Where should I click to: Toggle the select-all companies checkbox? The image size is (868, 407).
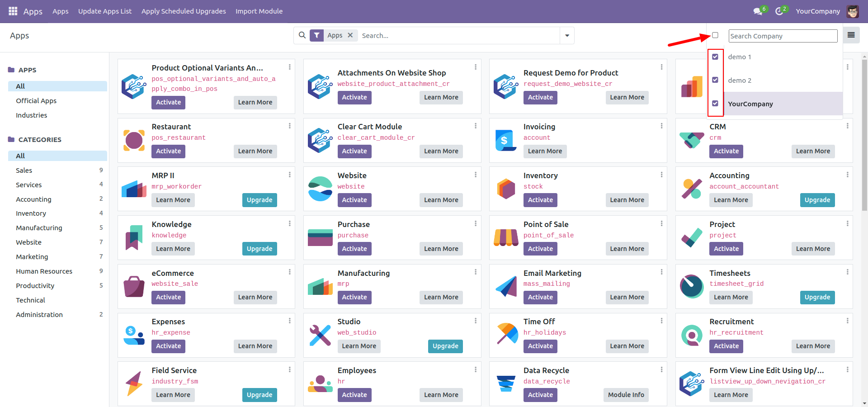tap(715, 35)
